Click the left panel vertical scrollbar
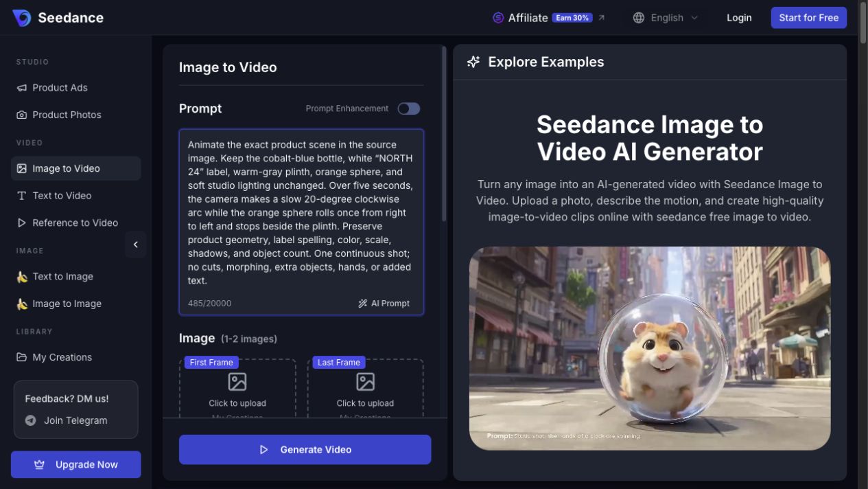The image size is (868, 489). click(445, 134)
